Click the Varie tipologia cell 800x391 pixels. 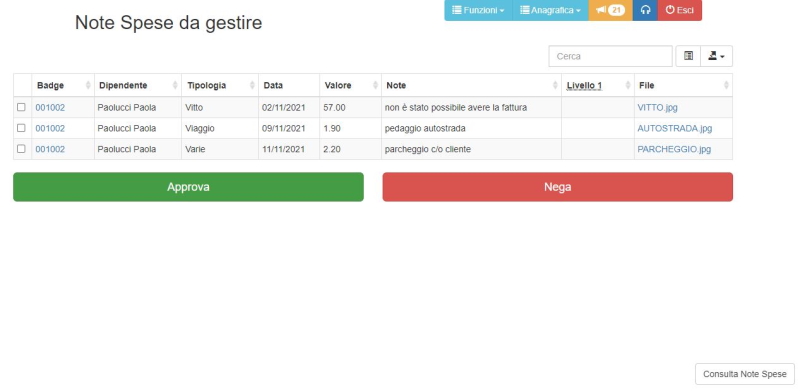coord(220,149)
